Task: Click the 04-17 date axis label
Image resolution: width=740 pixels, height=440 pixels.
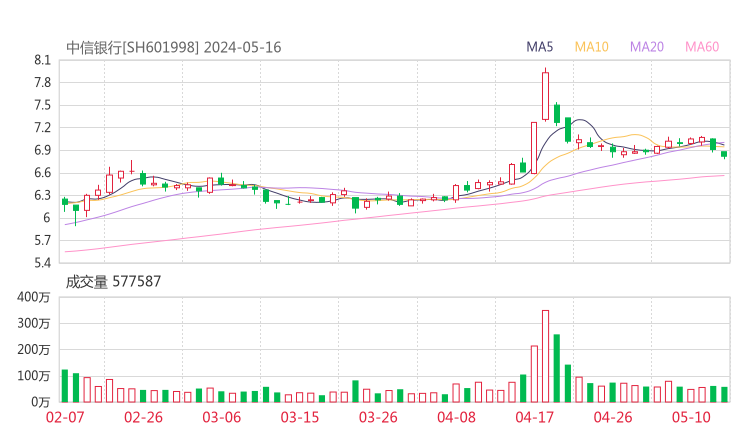Action: [535, 417]
